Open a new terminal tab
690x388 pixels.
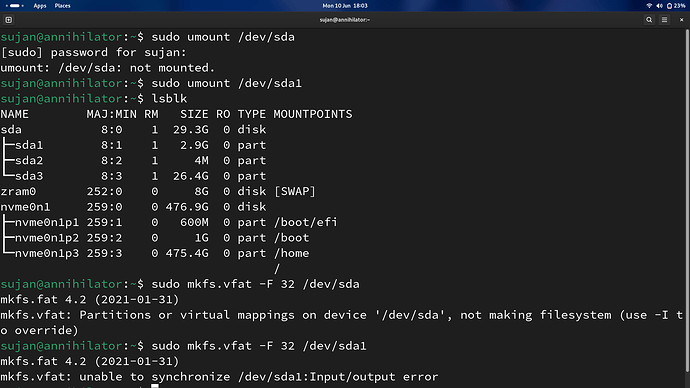pyautogui.click(x=8, y=20)
